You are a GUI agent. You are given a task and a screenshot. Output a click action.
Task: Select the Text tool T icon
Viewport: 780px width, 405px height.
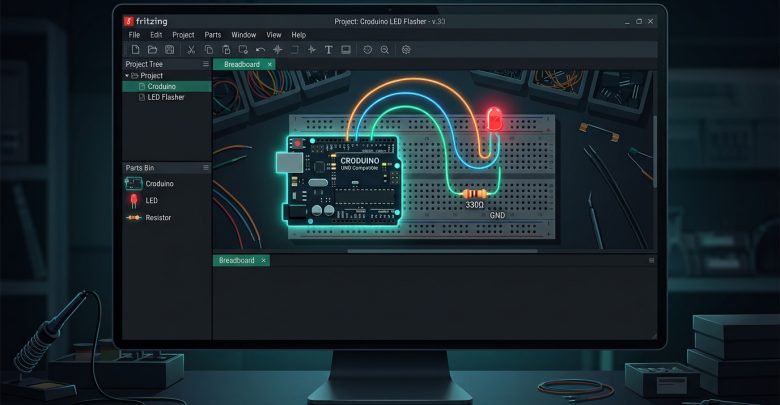328,49
